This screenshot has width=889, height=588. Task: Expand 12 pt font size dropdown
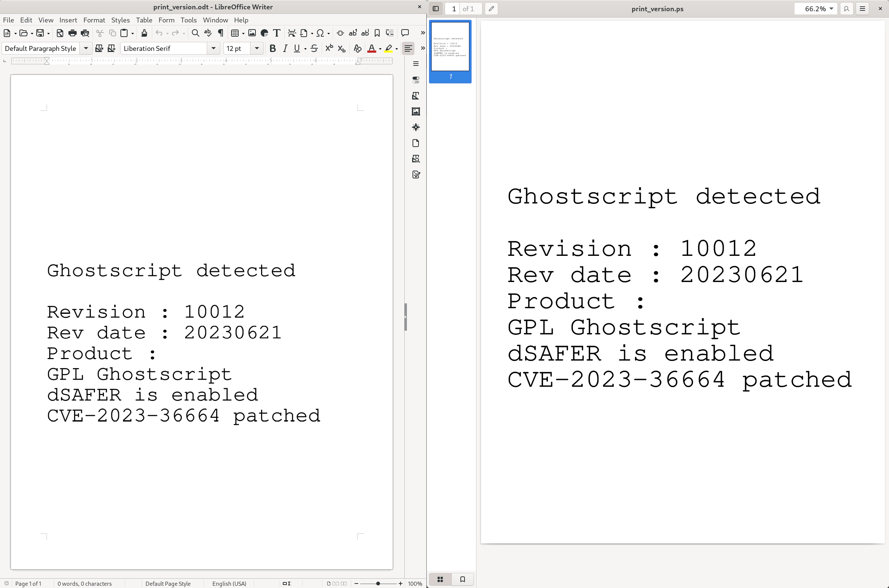257,48
